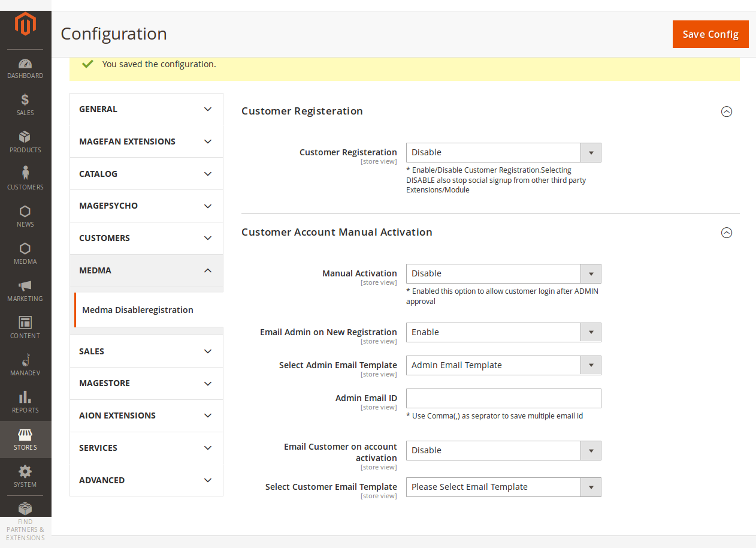Expand the Customers config group
Image resolution: width=756 pixels, height=548 pixels.
pyautogui.click(x=146, y=238)
